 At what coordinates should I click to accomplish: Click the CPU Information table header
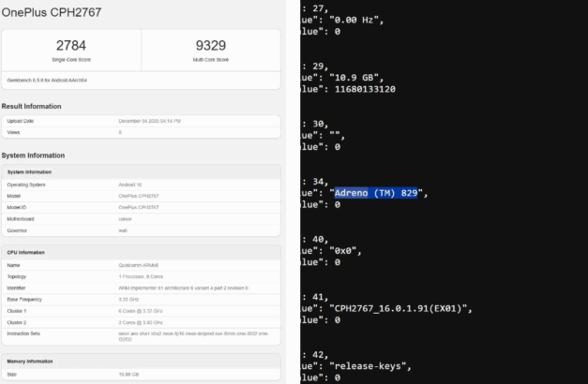pyautogui.click(x=28, y=252)
